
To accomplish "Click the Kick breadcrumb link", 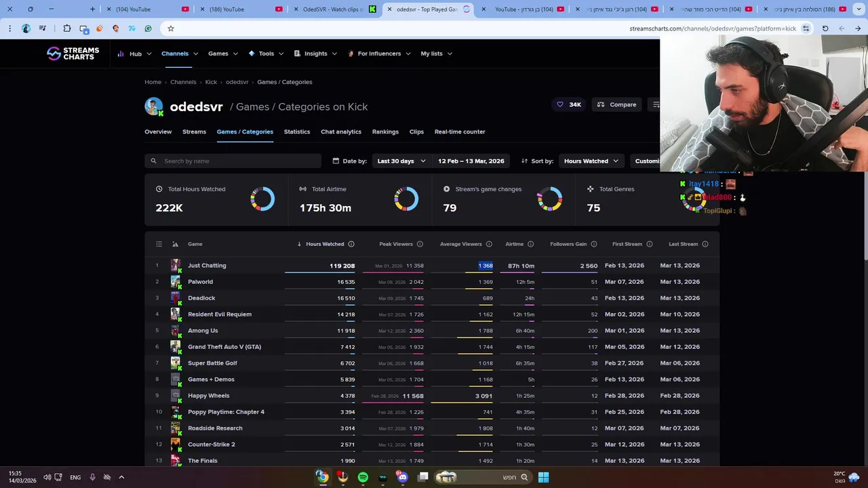I will click(x=211, y=82).
